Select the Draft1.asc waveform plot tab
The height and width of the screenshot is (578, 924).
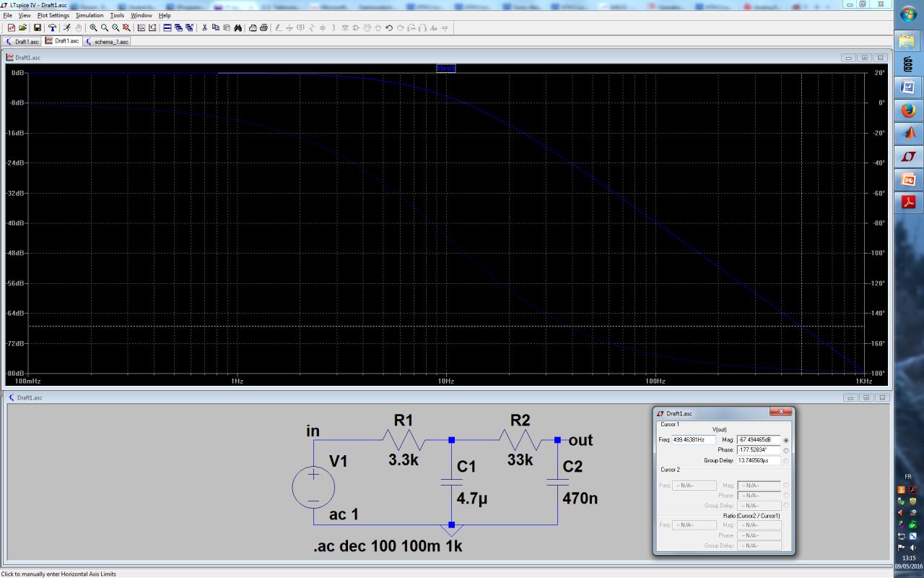(x=62, y=41)
